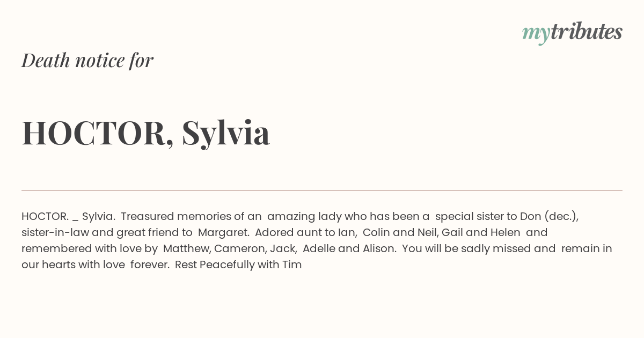Click the name Sylvia in the title
644x338 pixels.
(x=225, y=133)
